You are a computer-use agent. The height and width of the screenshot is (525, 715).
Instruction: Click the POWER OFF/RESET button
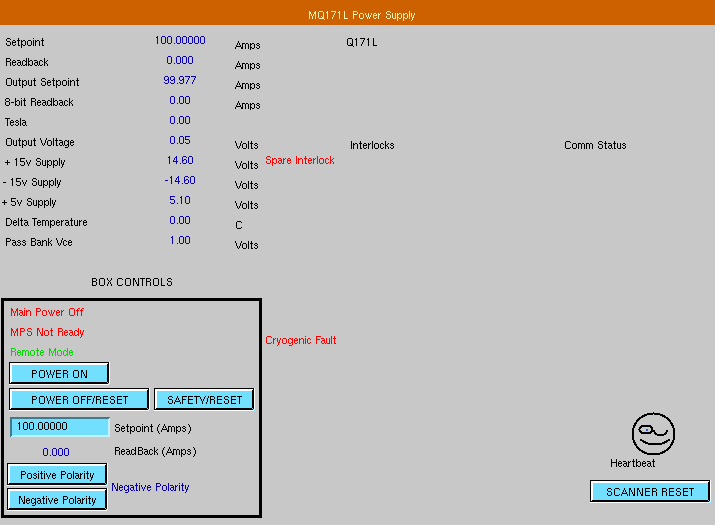click(x=79, y=400)
